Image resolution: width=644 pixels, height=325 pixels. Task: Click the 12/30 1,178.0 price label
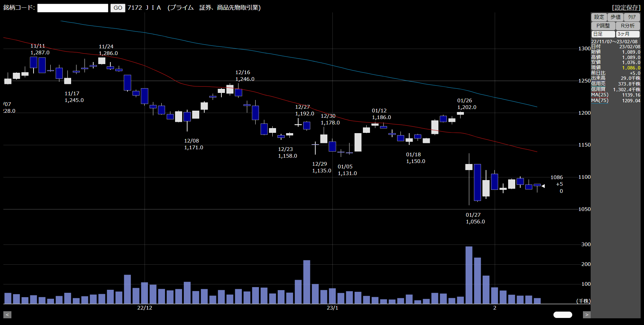pyautogui.click(x=330, y=119)
